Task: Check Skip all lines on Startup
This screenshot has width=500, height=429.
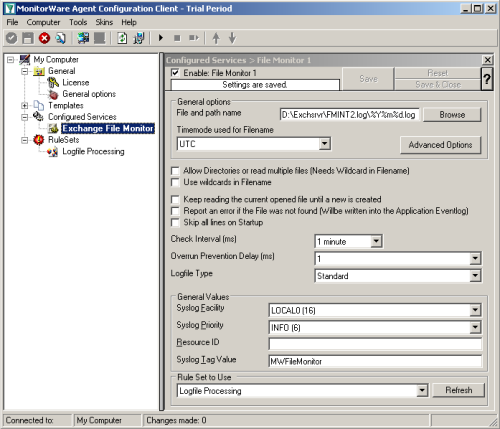Action: coord(175,222)
